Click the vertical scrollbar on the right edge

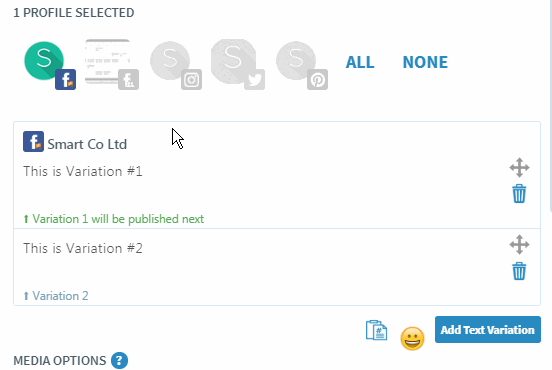point(550,106)
